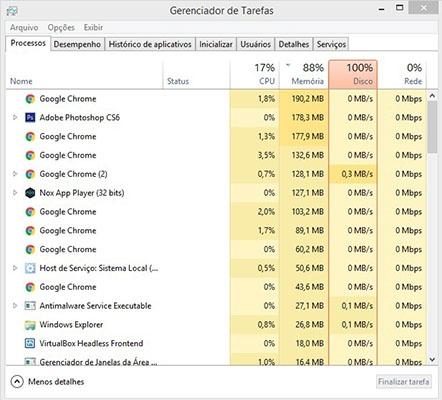
Task: Maximize the Gerenciador de Tarefas window
Action: (399, 8)
